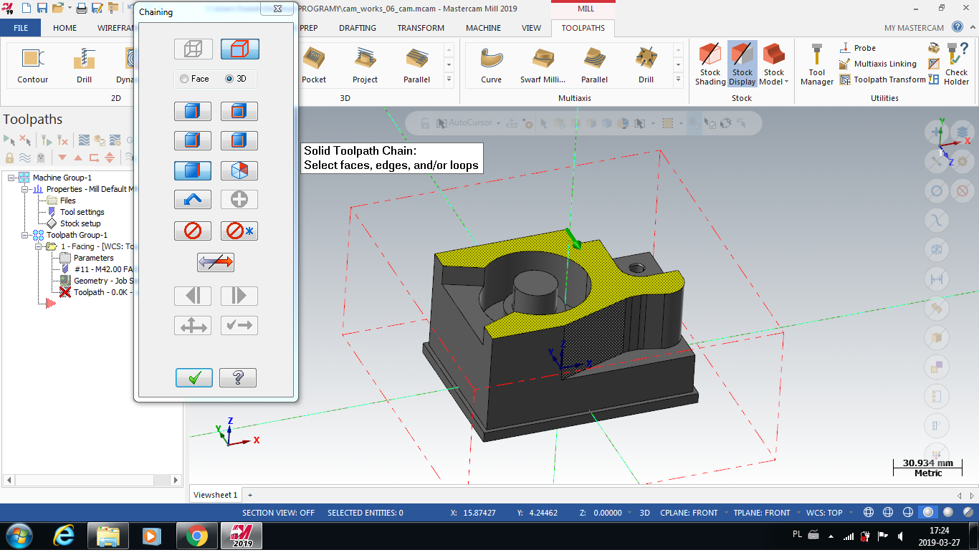This screenshot has width=979, height=560.
Task: Open the Files tree item
Action: (67, 201)
